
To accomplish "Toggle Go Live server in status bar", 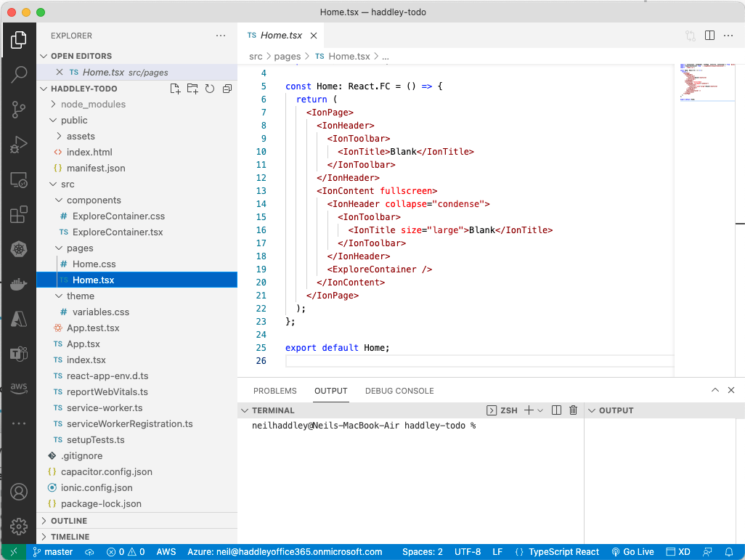I will (632, 552).
